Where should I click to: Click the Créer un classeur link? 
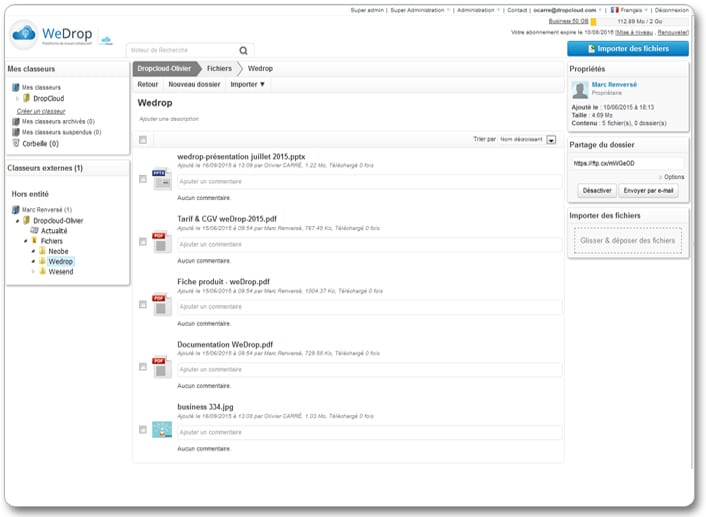click(41, 111)
